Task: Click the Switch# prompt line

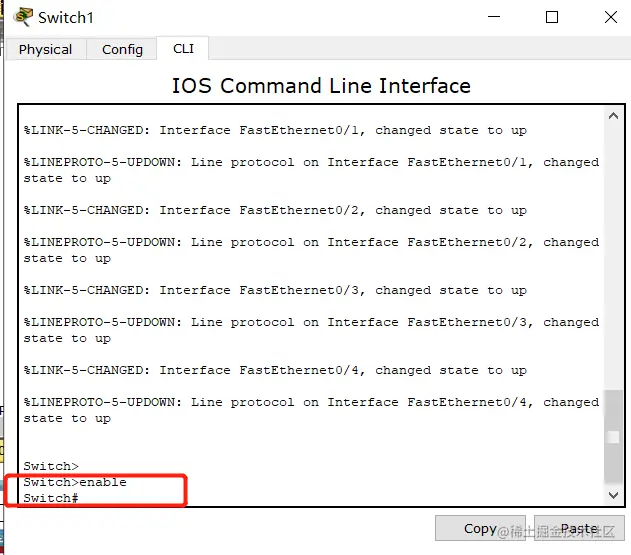Action: pos(51,498)
